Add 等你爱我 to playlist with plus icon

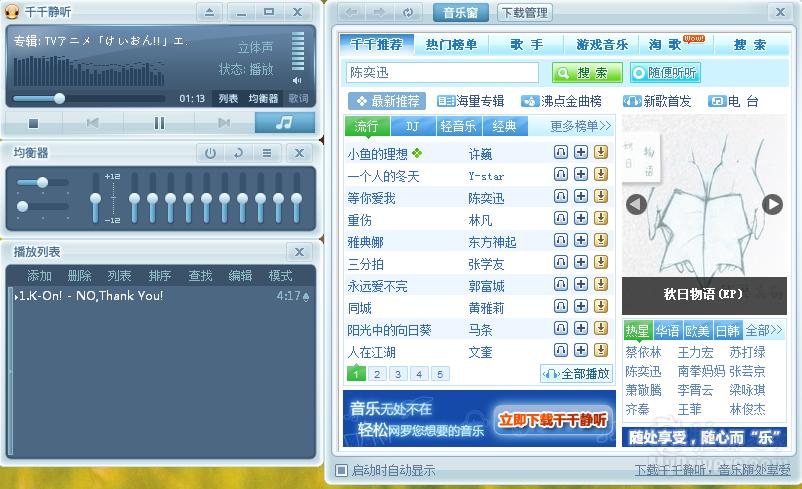581,197
